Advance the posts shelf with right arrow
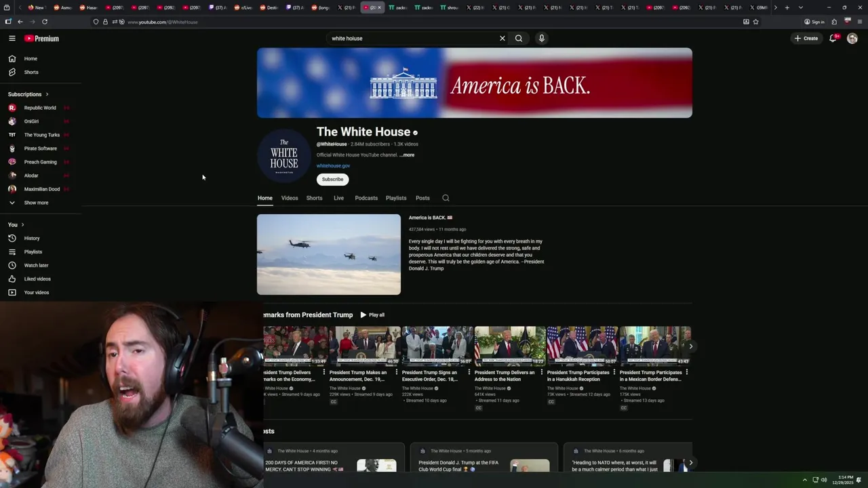The image size is (868, 488). [x=690, y=463]
